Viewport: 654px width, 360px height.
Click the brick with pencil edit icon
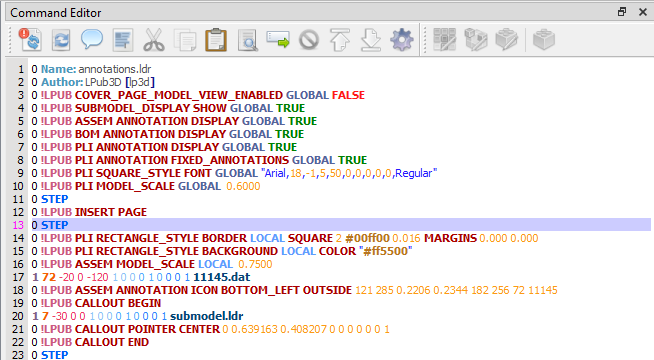(x=507, y=40)
